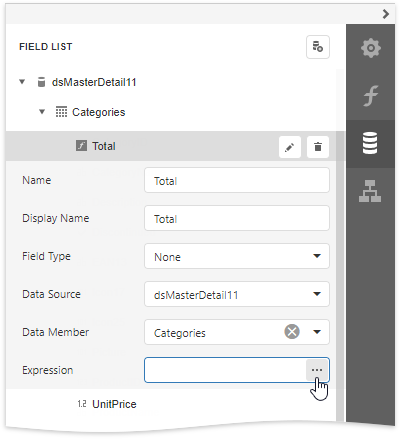Click the Name input field
This screenshot has height=439, width=400.
tap(237, 180)
